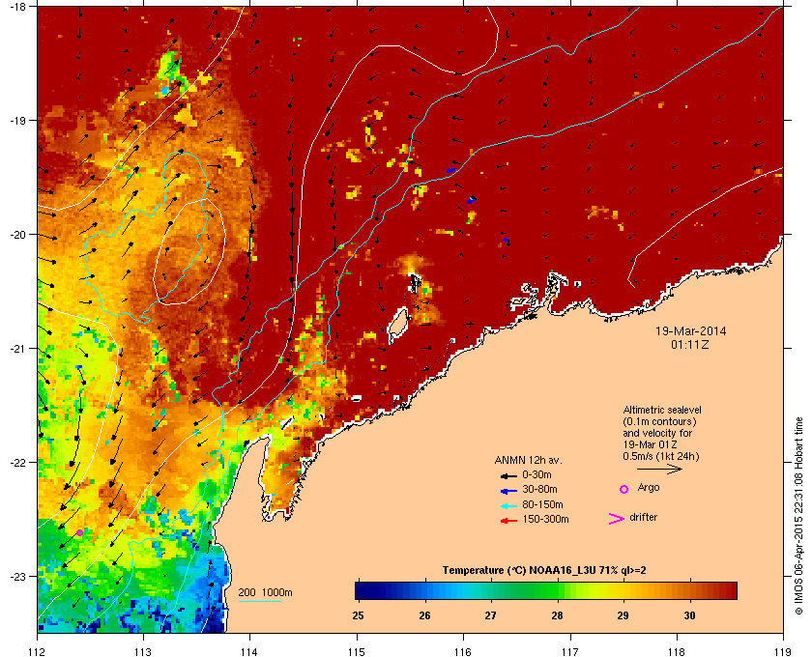Click the color bar value 27
Image resolution: width=812 pixels, height=657 pixels.
(x=490, y=615)
